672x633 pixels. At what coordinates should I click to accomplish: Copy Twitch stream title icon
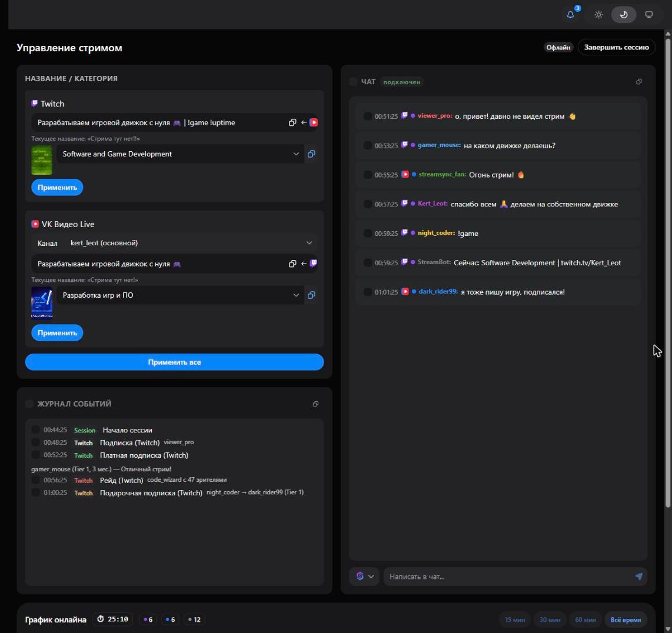tap(292, 122)
